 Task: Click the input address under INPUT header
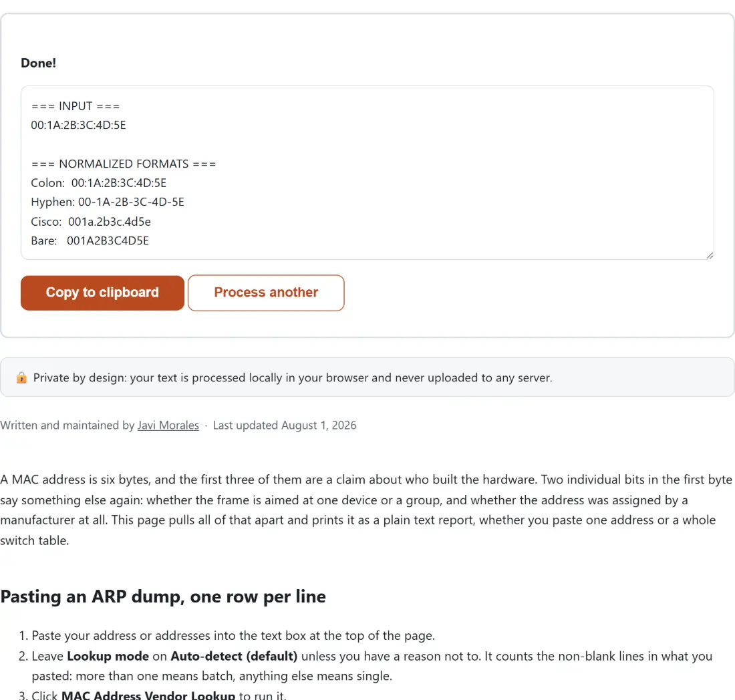78,125
